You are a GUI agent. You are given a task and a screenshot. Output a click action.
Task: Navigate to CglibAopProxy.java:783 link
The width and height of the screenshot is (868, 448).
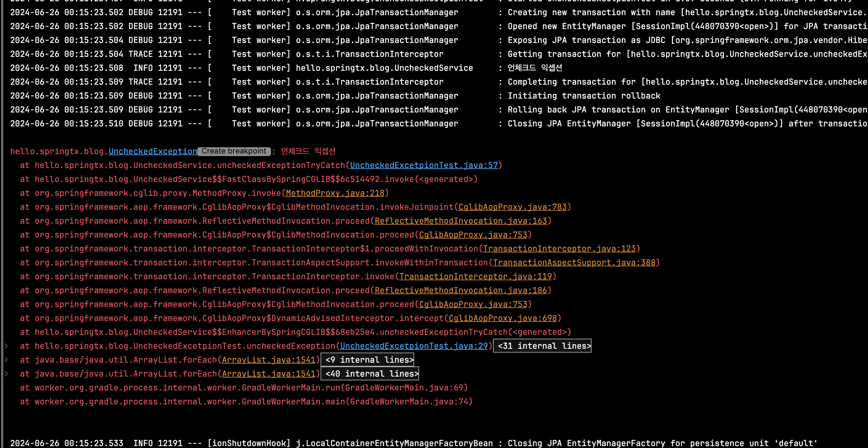(x=512, y=207)
